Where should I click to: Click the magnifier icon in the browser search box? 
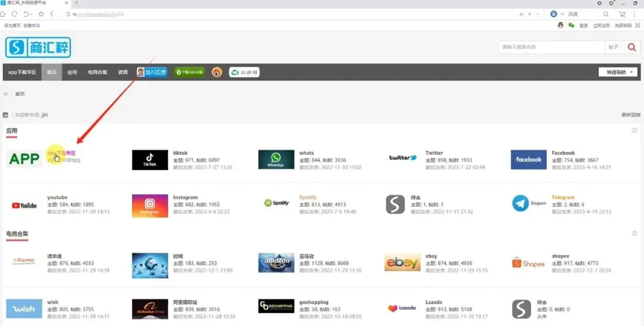coord(606,14)
